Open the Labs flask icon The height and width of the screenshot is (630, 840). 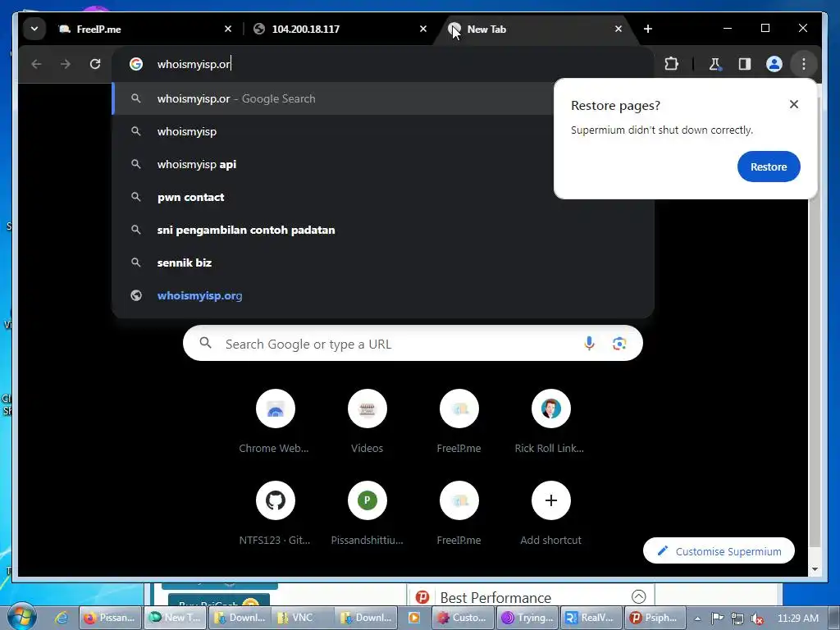714,64
